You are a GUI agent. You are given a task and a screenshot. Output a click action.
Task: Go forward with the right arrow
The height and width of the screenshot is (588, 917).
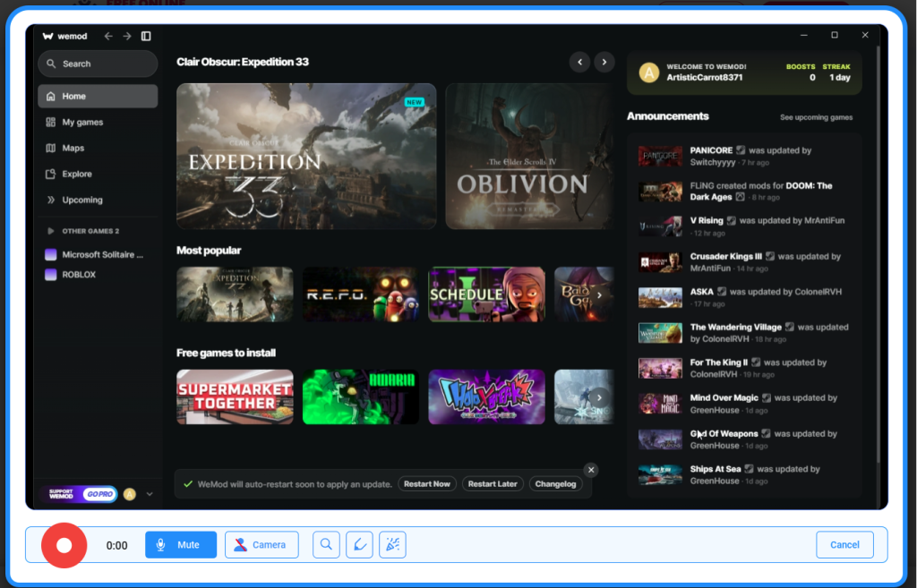click(127, 36)
